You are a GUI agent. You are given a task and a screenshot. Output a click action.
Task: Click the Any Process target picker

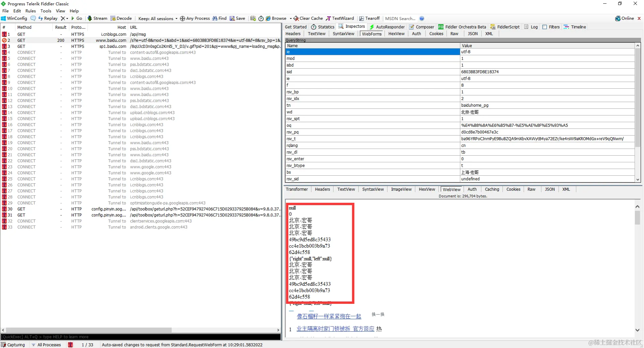click(x=195, y=18)
